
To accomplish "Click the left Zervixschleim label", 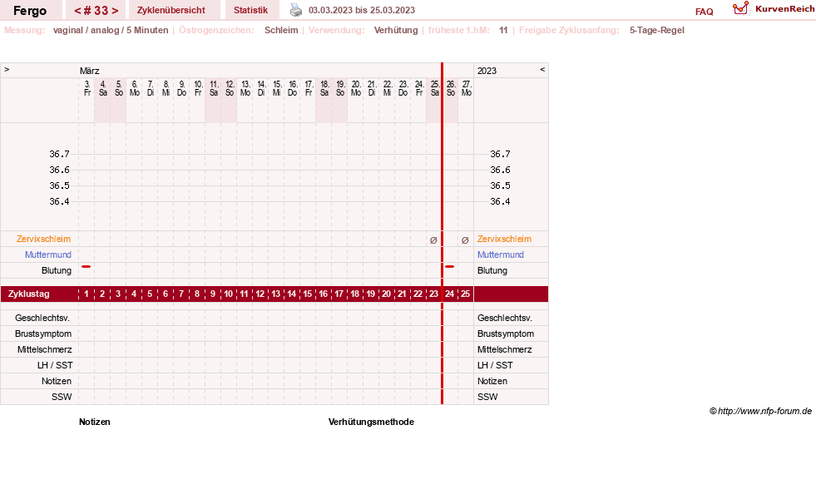I will click(43, 239).
